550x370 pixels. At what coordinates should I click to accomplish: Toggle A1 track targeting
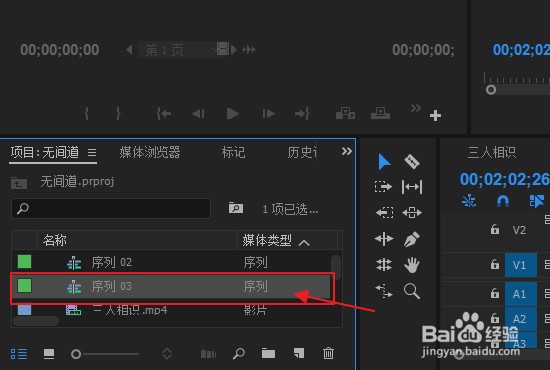(x=521, y=294)
